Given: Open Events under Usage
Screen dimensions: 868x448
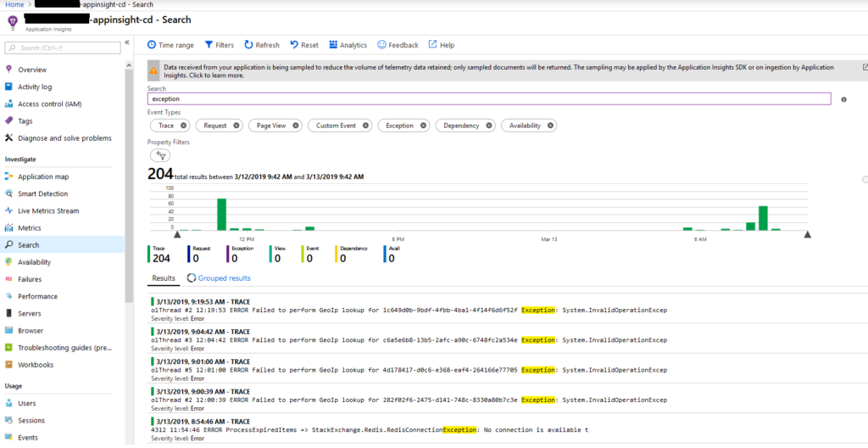Looking at the screenshot, I should pyautogui.click(x=28, y=438).
